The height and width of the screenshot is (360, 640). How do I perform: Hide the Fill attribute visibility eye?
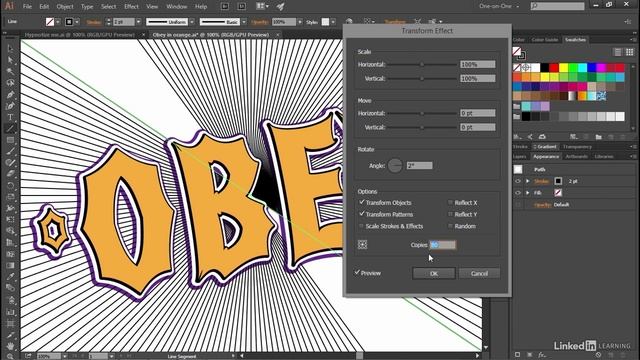pyautogui.click(x=518, y=193)
